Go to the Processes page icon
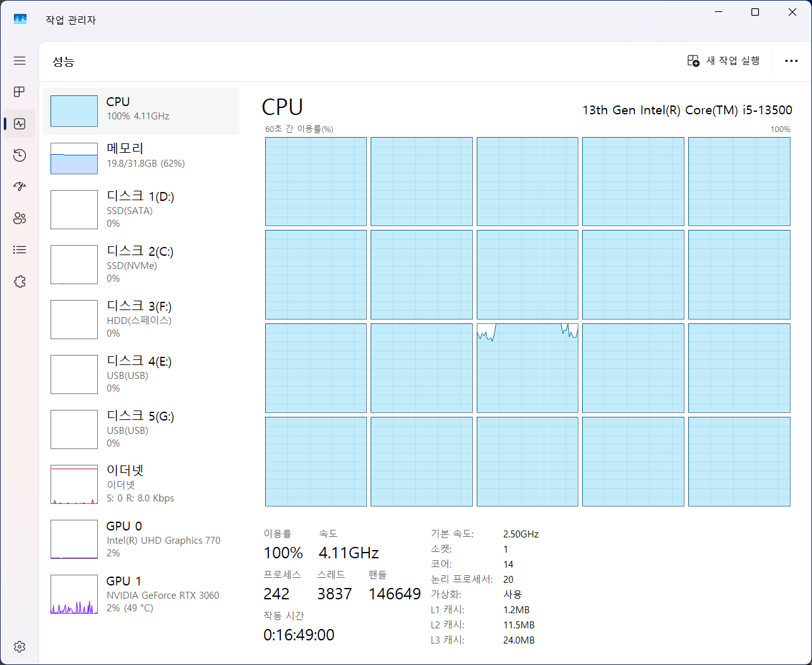This screenshot has width=812, height=665. tap(20, 92)
